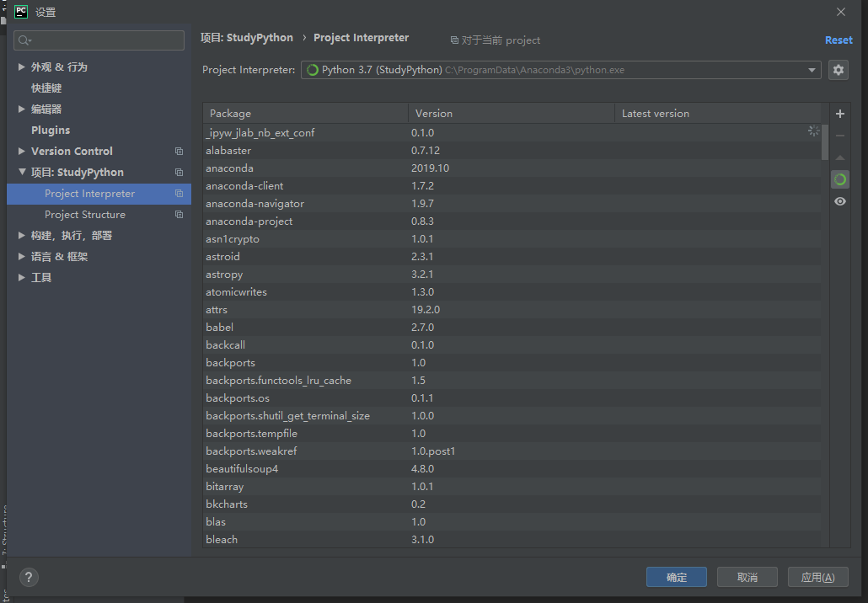Expand the 编辑器 section
This screenshot has height=603, width=868.
click(21, 109)
